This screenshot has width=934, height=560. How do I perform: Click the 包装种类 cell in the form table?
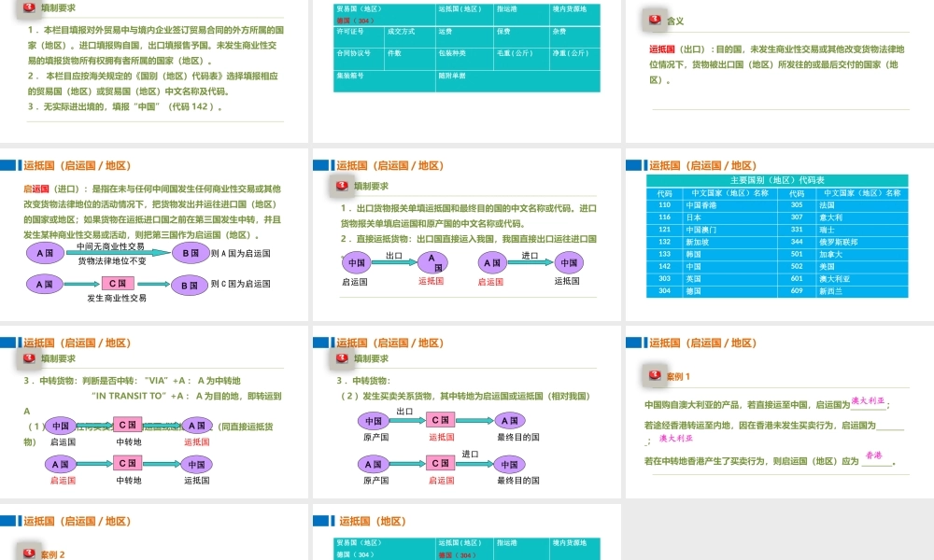464,59
